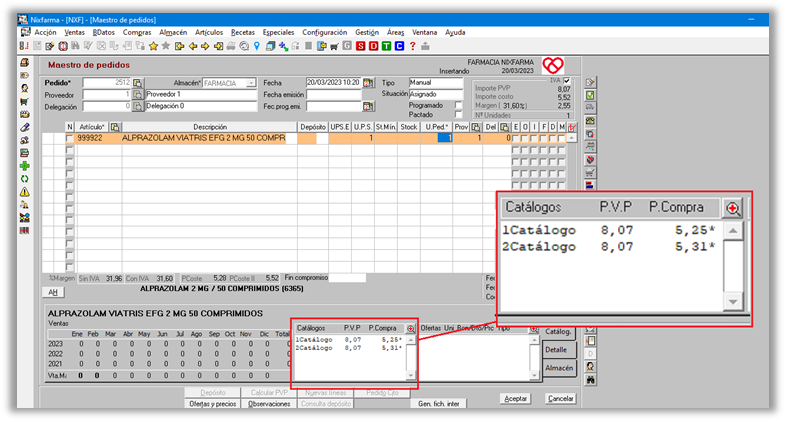This screenshot has width=787, height=422.
Task: Click the blue map pin toolbar icon
Action: (x=257, y=46)
